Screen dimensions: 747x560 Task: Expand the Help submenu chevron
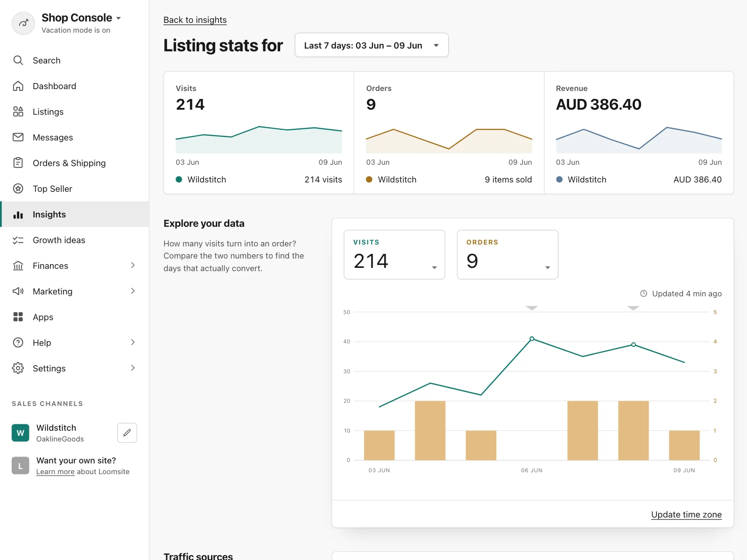(133, 343)
